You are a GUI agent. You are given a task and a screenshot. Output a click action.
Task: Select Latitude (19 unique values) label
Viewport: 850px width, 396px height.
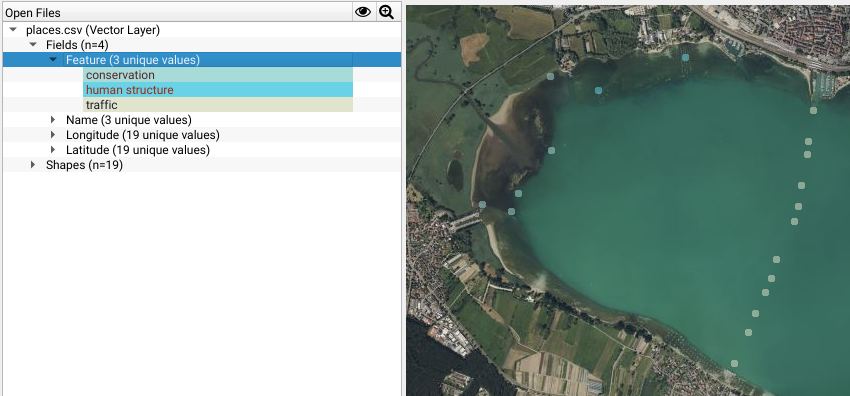138,150
